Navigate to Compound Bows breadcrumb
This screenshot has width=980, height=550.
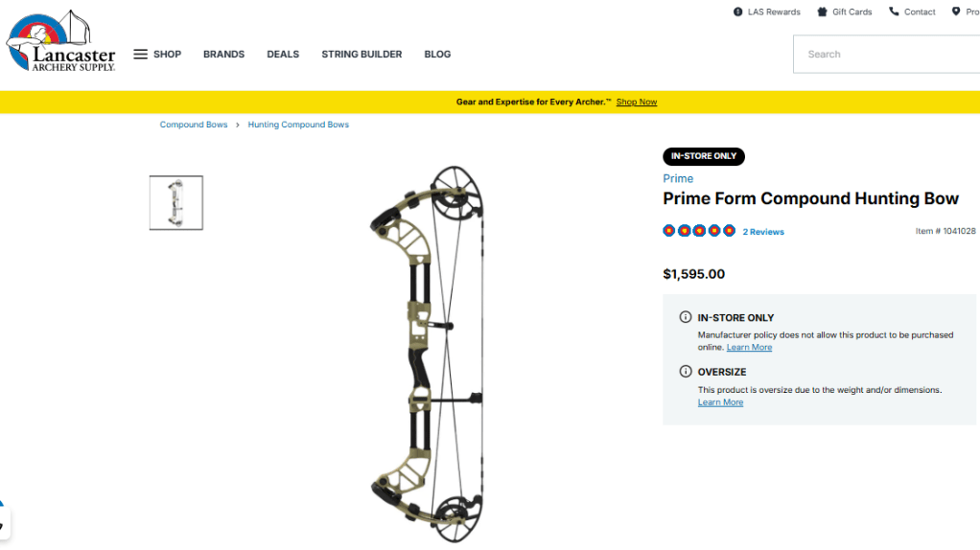pyautogui.click(x=194, y=125)
